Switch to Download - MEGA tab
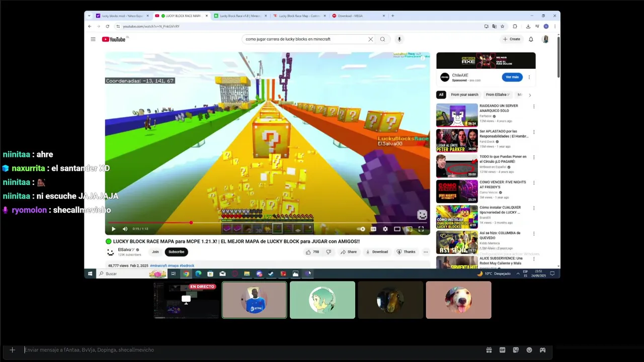Viewport: 644px width, 362px height. 358,16
